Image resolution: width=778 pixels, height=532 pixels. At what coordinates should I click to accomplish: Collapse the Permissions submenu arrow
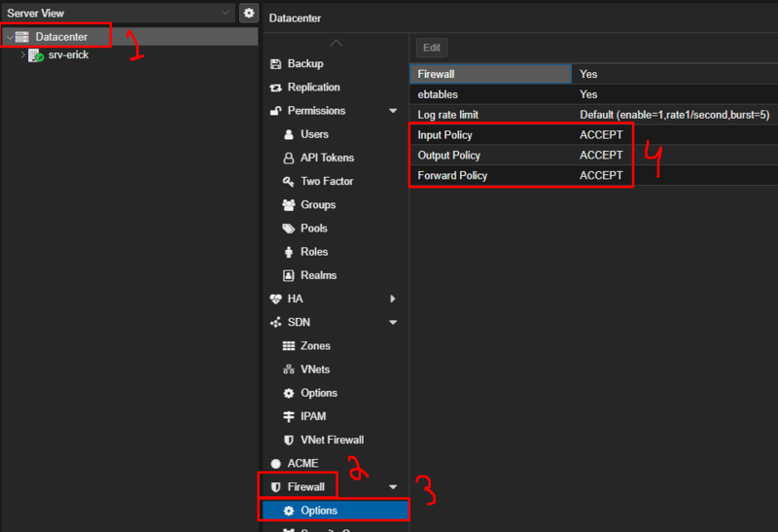point(393,111)
